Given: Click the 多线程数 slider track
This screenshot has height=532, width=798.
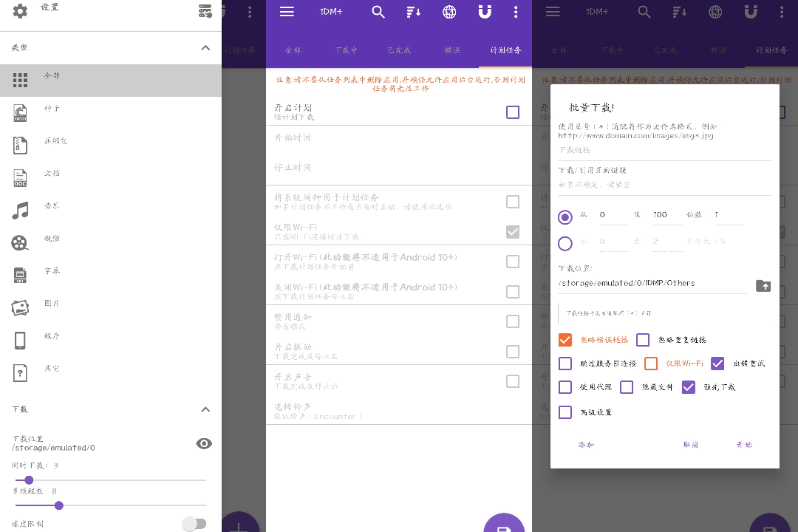Looking at the screenshot, I should click(111, 505).
